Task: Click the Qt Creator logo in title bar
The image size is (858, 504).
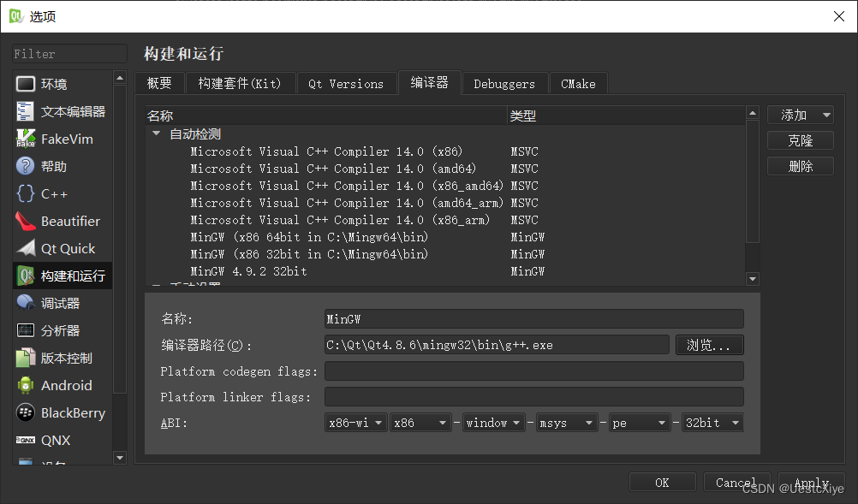Action: click(x=16, y=16)
